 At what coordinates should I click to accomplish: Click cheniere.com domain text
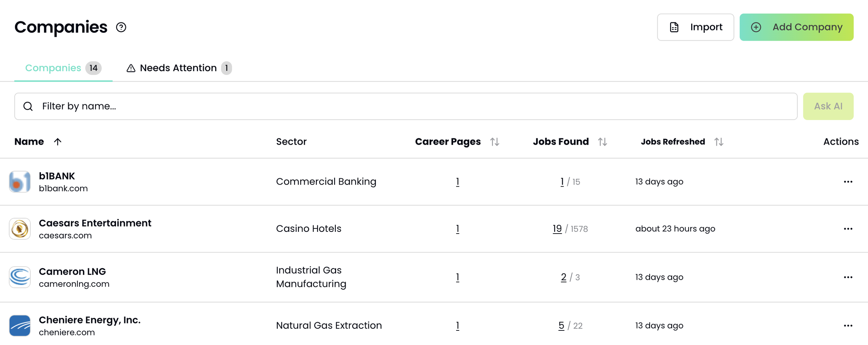67,332
